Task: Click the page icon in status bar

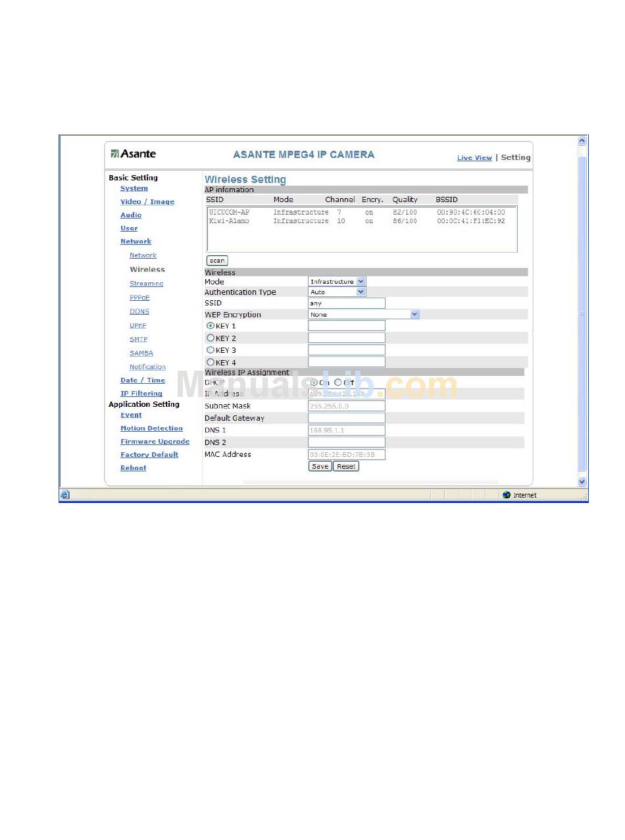Action: [65, 495]
